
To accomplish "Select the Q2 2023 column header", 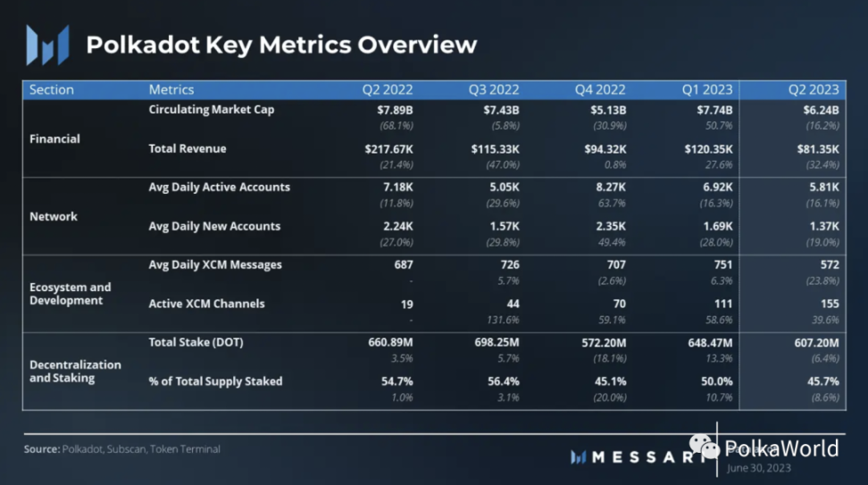I will (x=814, y=89).
